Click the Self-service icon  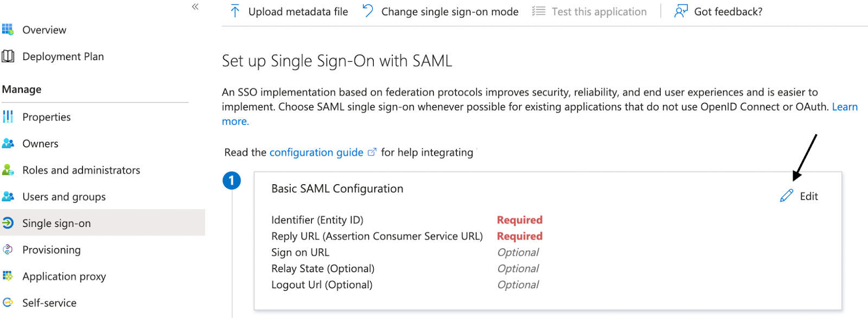(x=8, y=303)
